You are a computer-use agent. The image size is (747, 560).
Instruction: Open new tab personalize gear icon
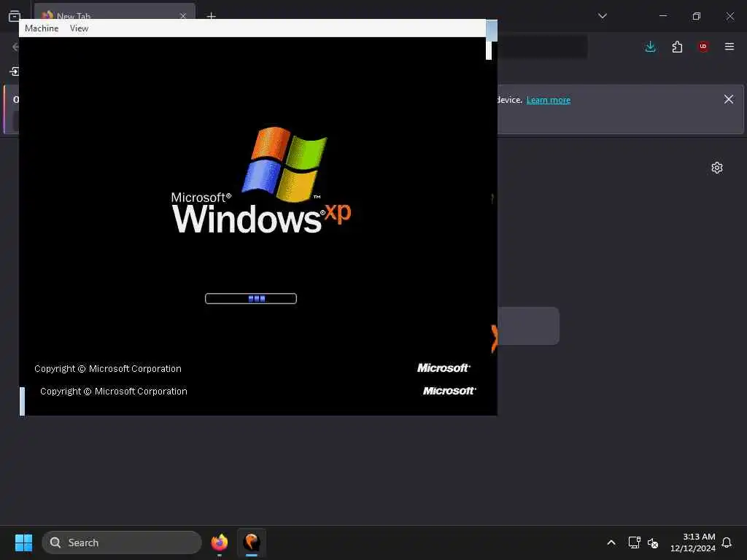717,168
